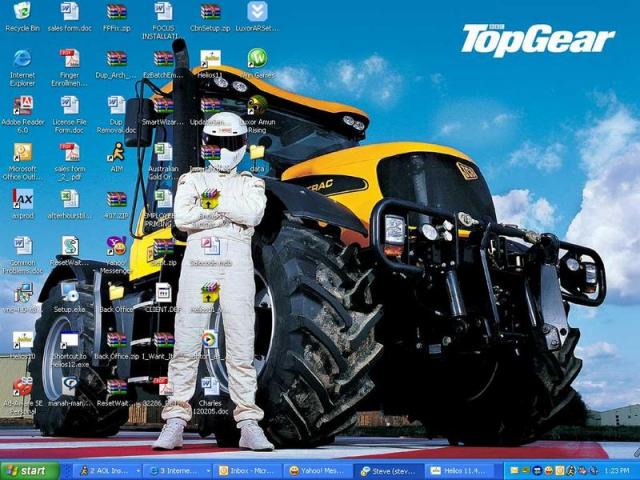Screen dimensions: 640x480
Task: Switch to the Yahoo! Messenger taskbar button
Action: click(x=318, y=471)
